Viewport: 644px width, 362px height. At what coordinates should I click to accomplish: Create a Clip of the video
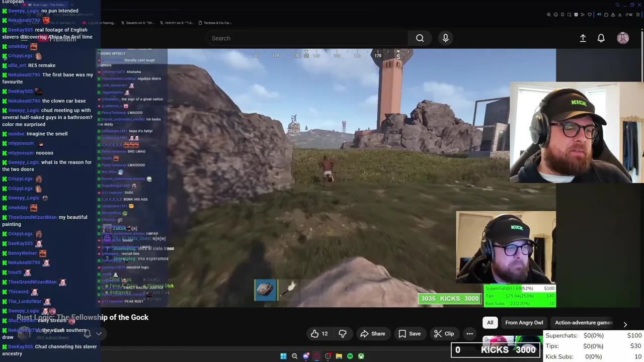tap(444, 334)
